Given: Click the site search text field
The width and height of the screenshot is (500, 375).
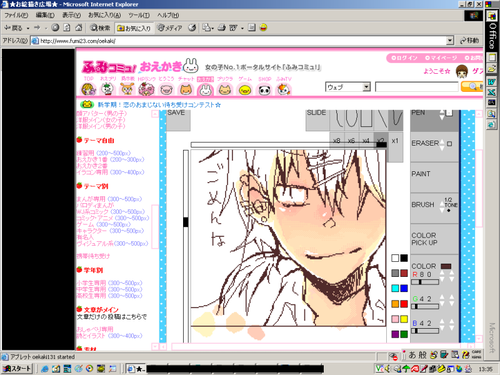Looking at the screenshot, I should tap(417, 87).
